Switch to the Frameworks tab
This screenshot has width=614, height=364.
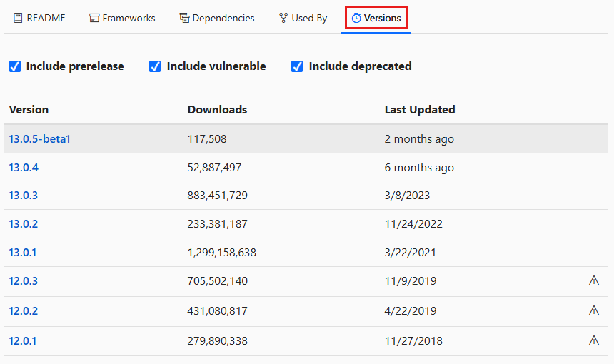pos(122,18)
